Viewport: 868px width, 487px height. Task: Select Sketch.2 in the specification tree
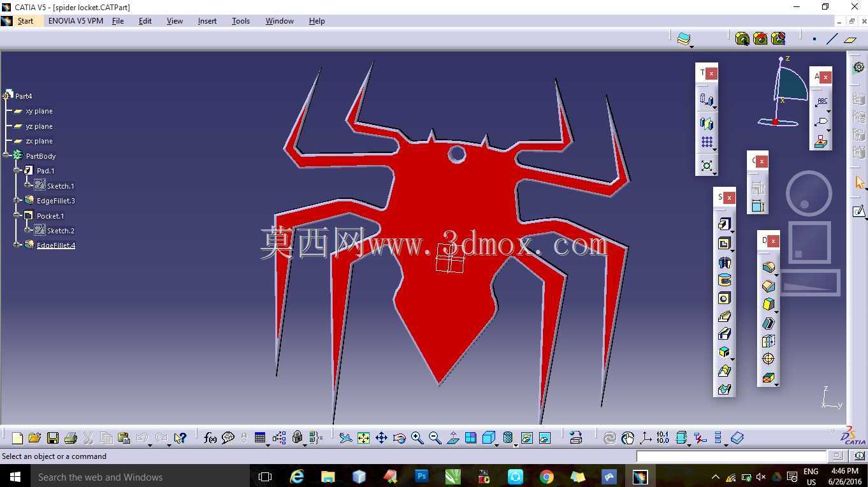click(61, 231)
